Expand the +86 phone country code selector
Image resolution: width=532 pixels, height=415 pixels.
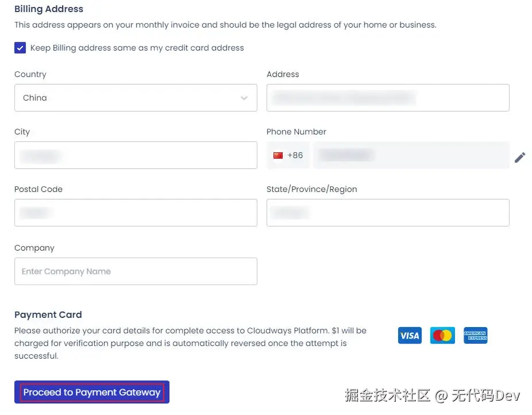288,155
